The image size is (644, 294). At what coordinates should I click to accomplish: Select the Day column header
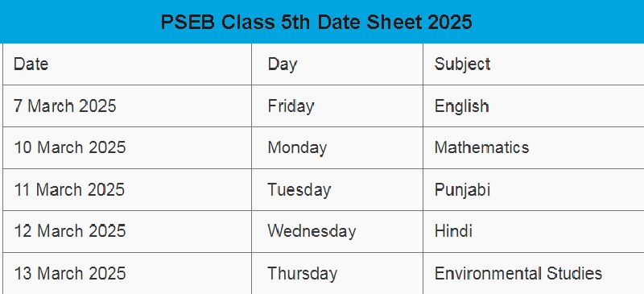pos(337,64)
